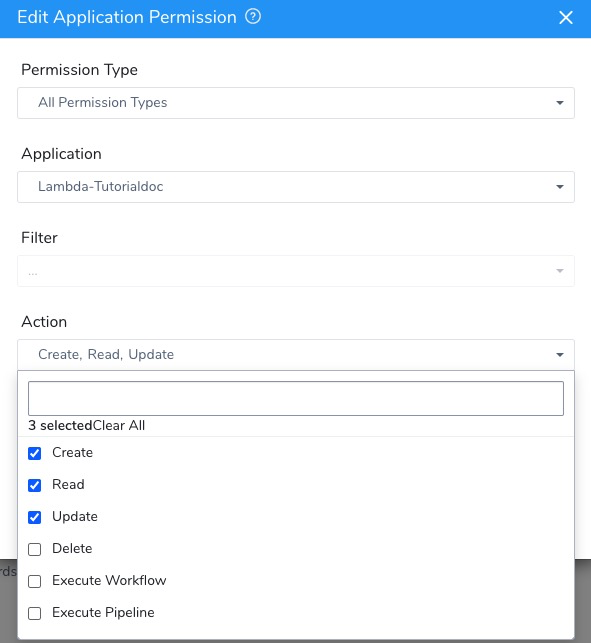The height and width of the screenshot is (643, 591).
Task: Open the Permission Type dropdown arrow
Action: point(559,103)
